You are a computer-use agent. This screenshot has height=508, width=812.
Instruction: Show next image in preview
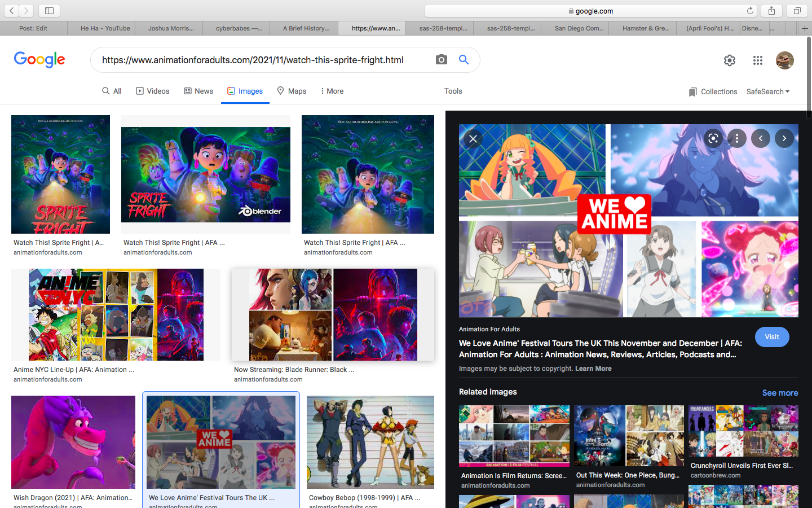point(784,138)
